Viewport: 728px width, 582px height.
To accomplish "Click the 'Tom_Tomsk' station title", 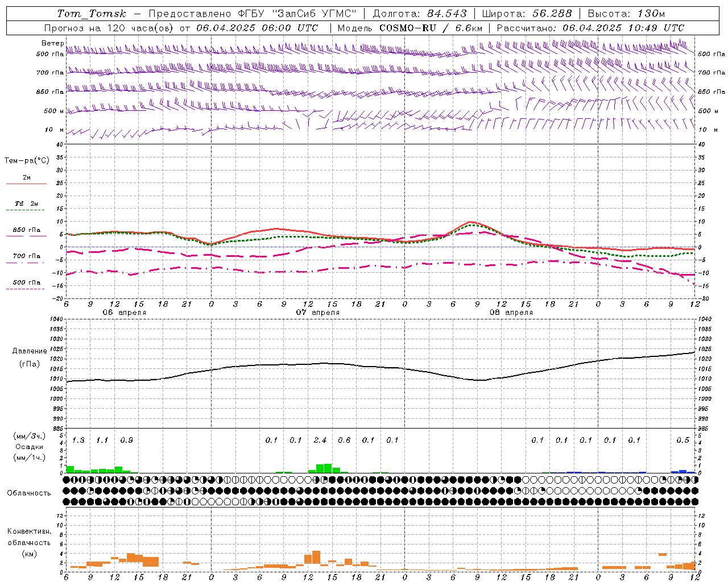I will [x=92, y=14].
